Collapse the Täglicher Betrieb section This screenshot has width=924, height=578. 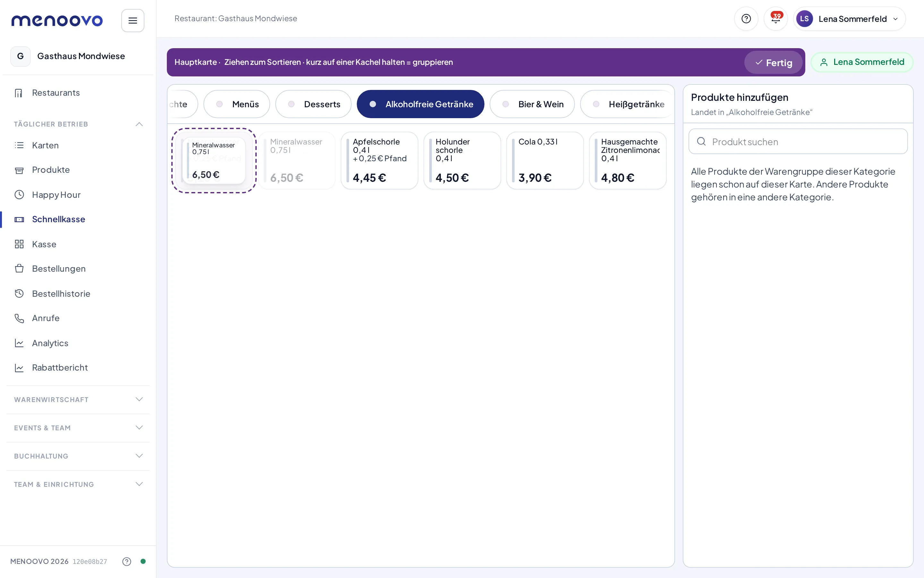click(x=78, y=124)
